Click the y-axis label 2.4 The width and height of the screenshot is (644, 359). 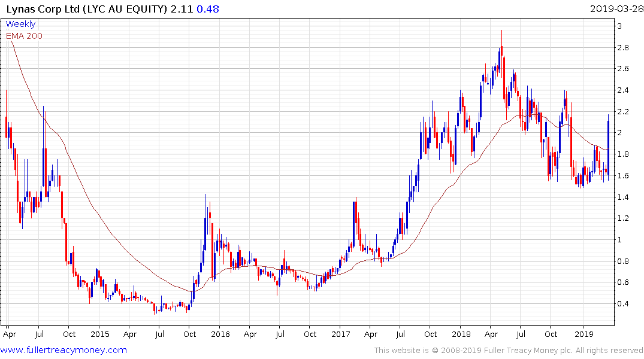click(x=623, y=90)
